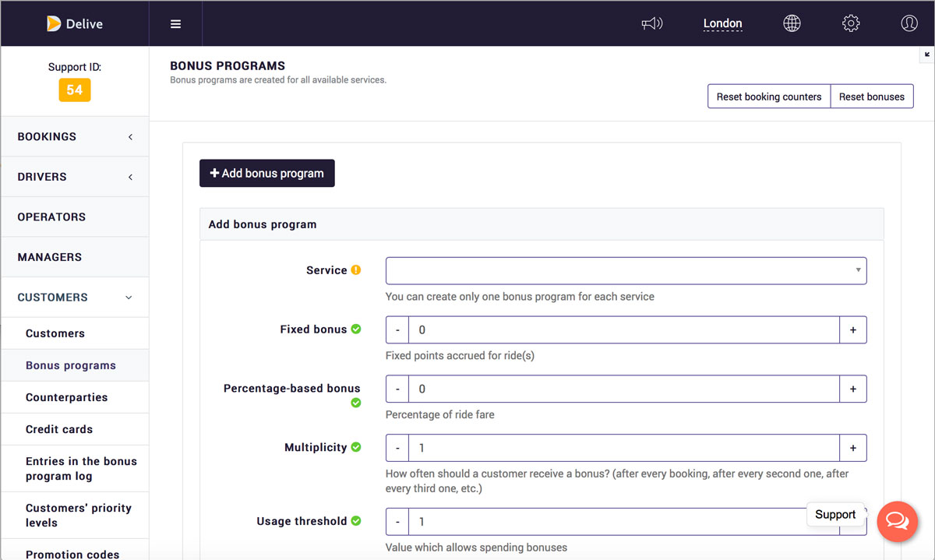Expand the Drivers menu
This screenshot has height=560, width=935.
point(75,177)
